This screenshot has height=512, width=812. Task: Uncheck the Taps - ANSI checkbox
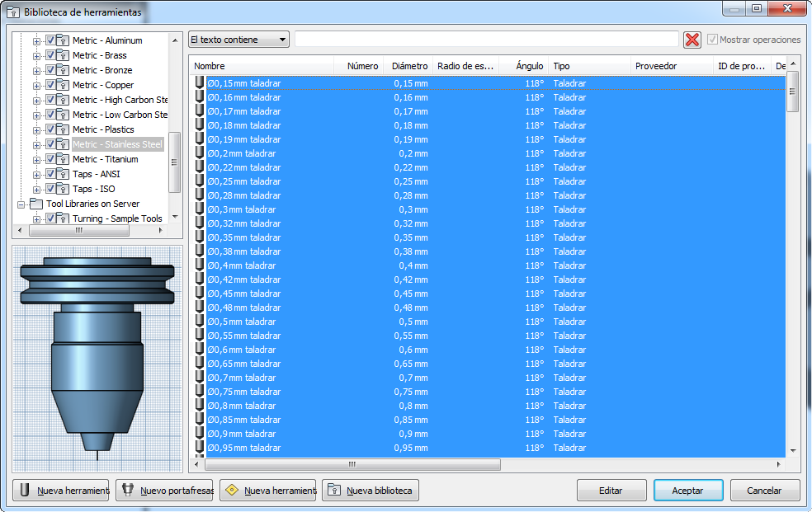coord(51,174)
